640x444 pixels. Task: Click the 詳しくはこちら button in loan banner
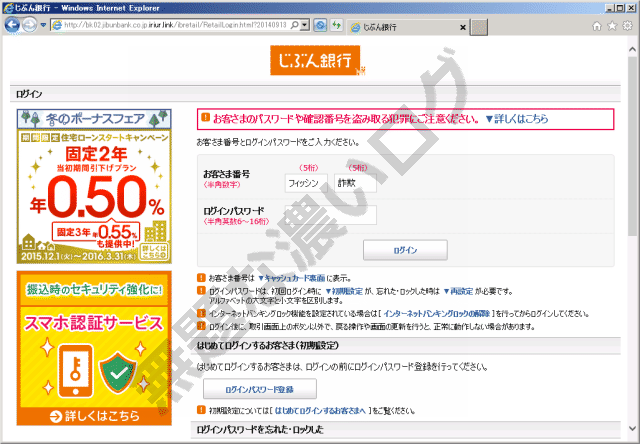coord(154,251)
